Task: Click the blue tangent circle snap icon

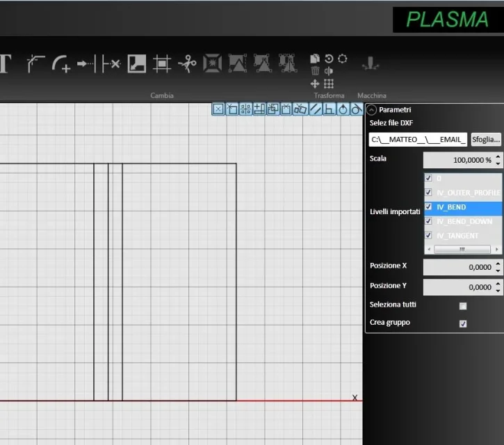Action: tap(356, 109)
